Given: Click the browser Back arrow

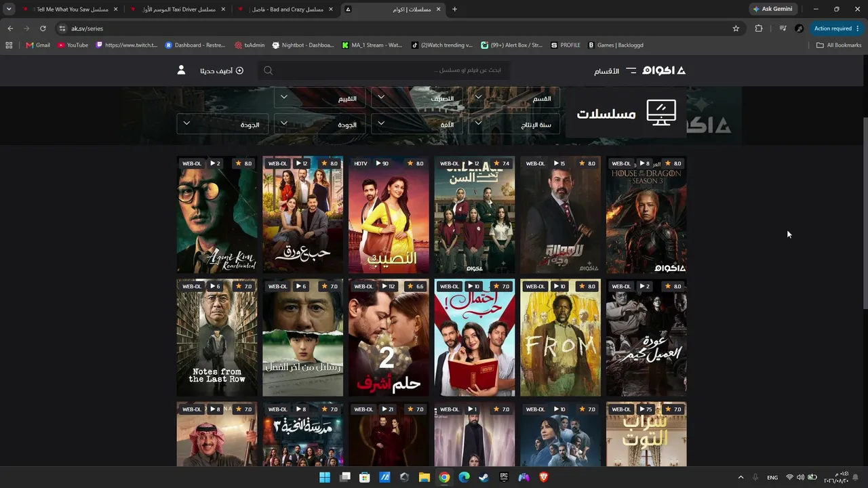Looking at the screenshot, I should (10, 28).
